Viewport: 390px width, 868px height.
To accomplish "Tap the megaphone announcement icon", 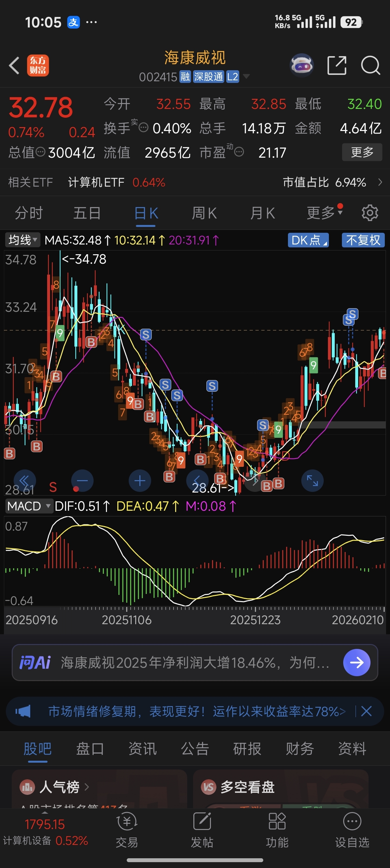I will coord(23,711).
